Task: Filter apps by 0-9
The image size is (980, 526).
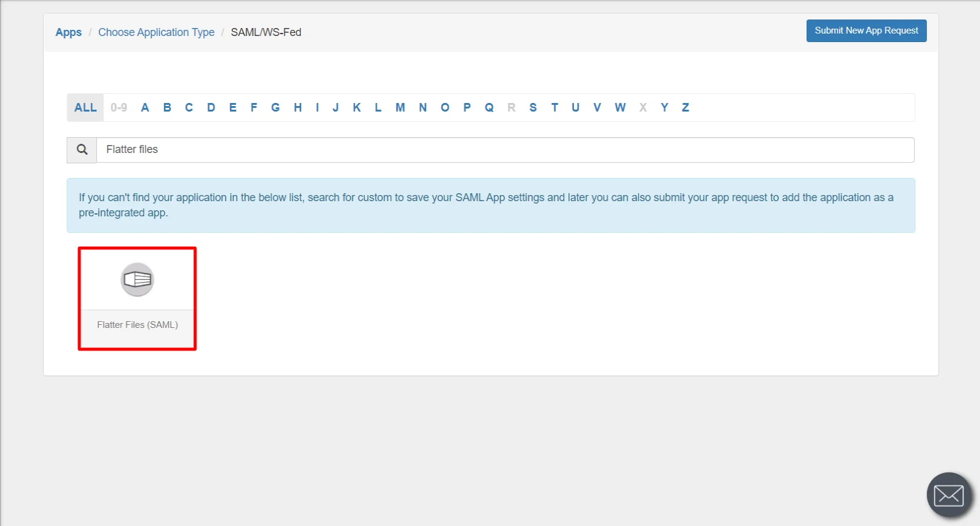Action: (x=119, y=107)
